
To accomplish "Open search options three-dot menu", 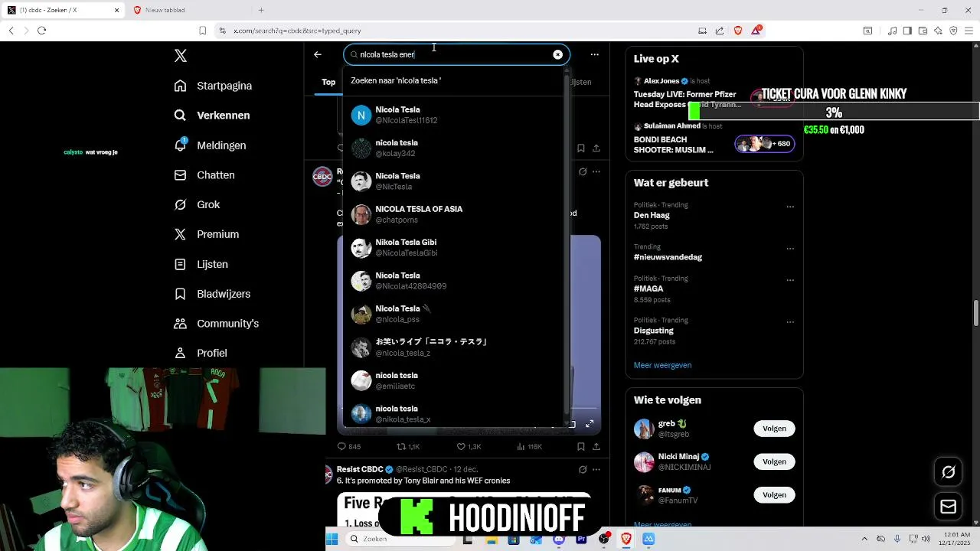I will [x=594, y=54].
